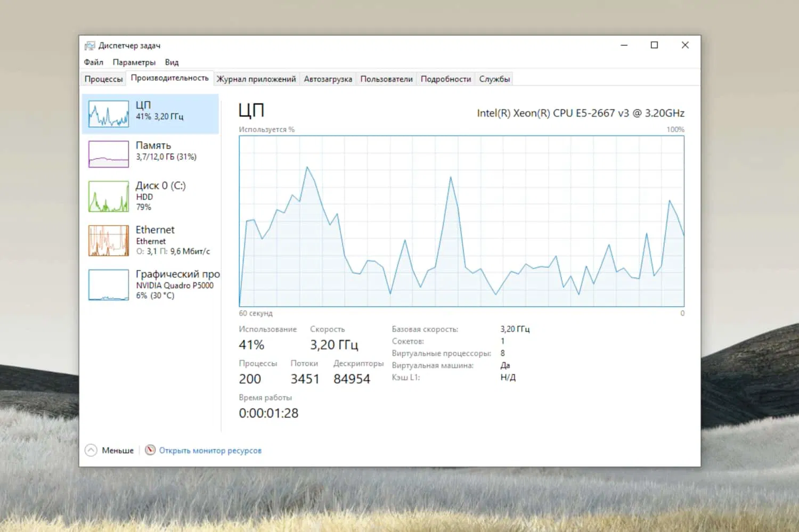Click the threads count value 3451
Image resolution: width=799 pixels, height=532 pixels.
click(305, 379)
